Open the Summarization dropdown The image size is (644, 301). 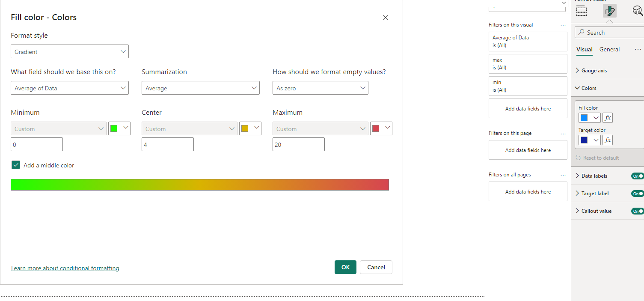pos(201,88)
